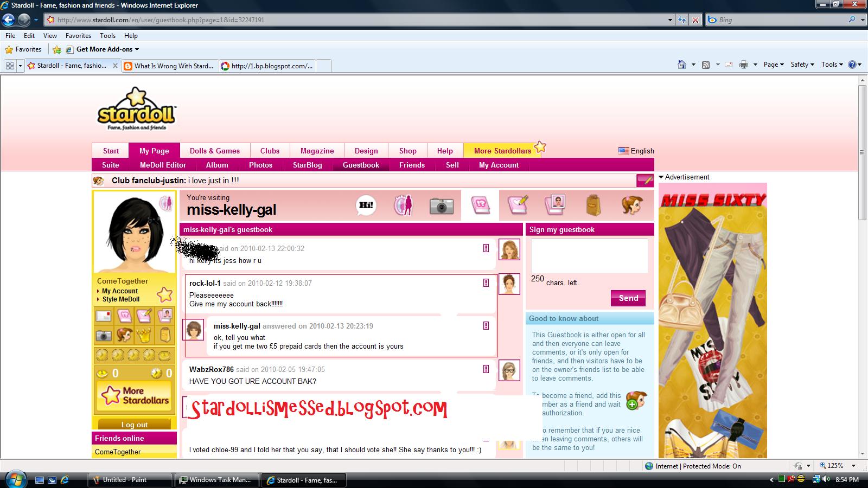Report miss-kelly-gal's answer with exclamation icon
Viewport: 868px width, 488px height.
coord(486,326)
